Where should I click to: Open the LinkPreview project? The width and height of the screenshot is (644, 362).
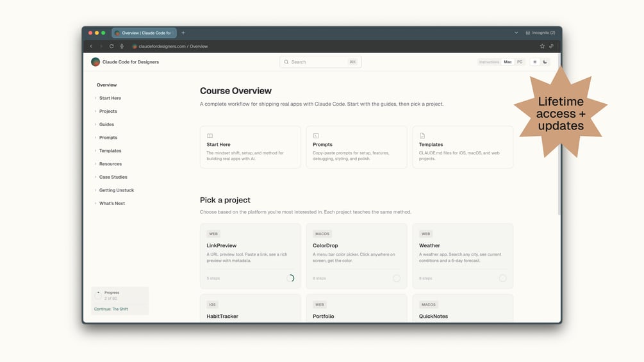click(x=250, y=256)
